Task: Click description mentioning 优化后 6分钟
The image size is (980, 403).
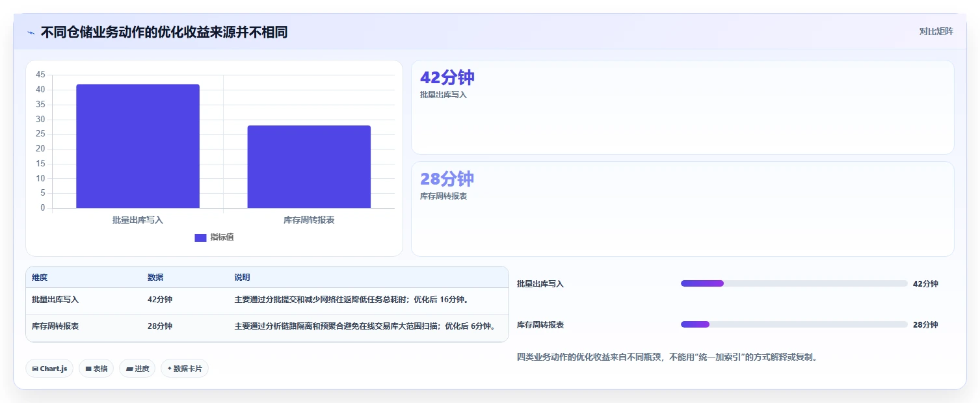Action: 365,326
